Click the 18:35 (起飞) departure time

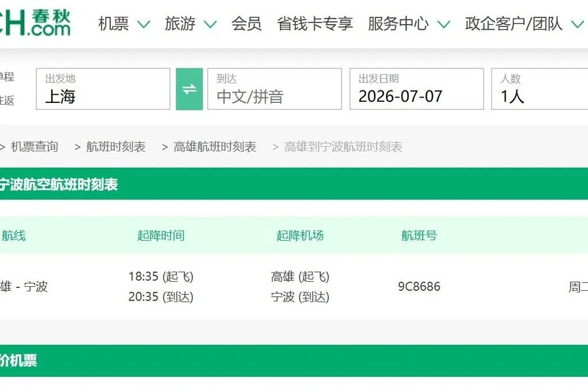[x=161, y=276]
